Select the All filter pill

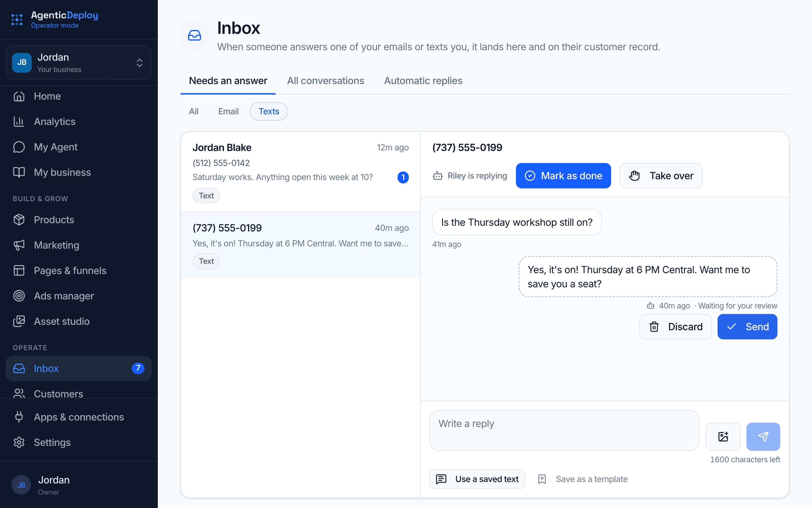click(194, 111)
